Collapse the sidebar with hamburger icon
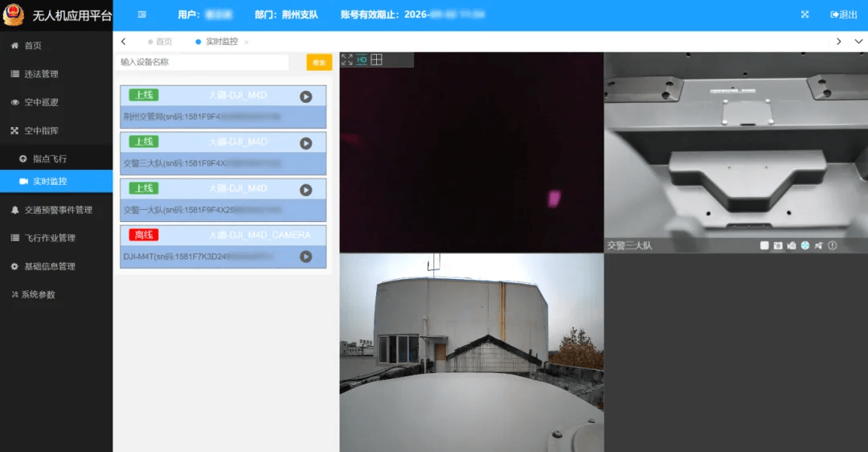 (142, 14)
